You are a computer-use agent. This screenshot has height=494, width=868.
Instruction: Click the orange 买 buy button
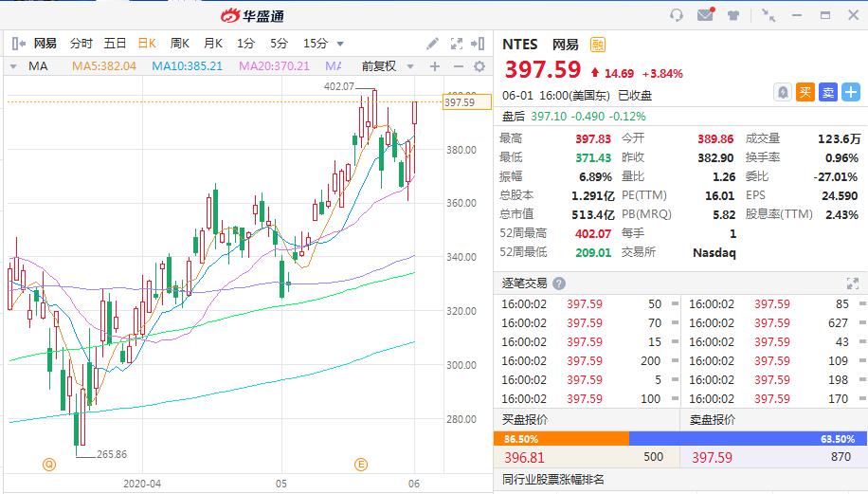[805, 92]
